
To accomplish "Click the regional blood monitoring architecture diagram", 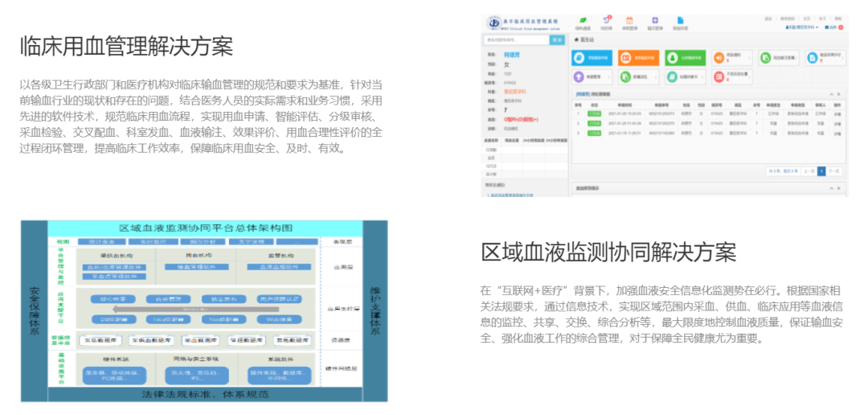I will [x=204, y=310].
